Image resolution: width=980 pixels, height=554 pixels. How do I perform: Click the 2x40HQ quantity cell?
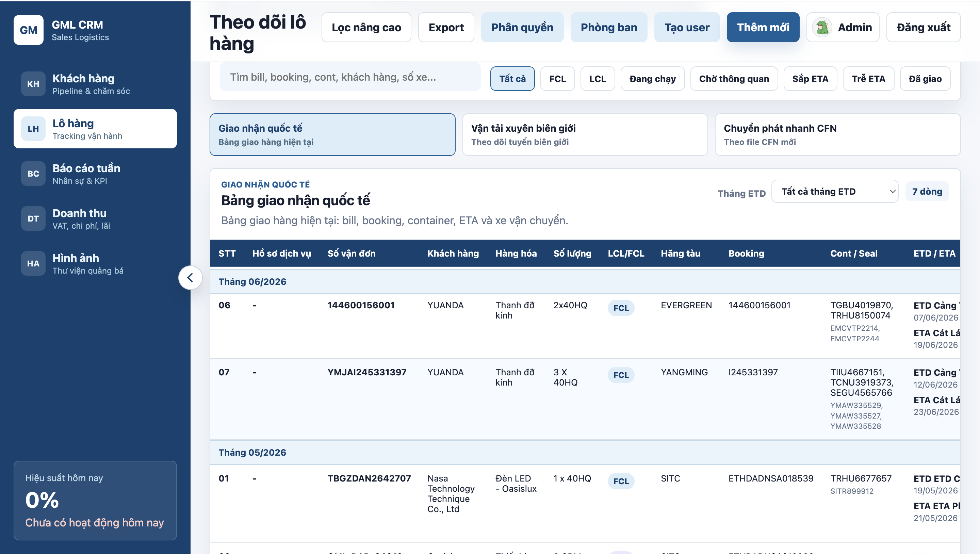click(x=570, y=305)
